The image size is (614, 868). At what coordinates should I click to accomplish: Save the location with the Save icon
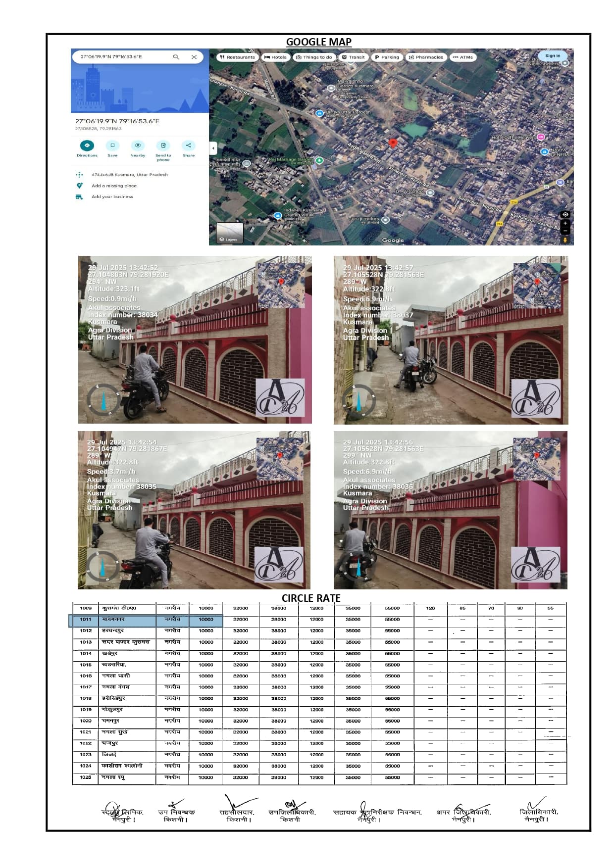click(112, 145)
